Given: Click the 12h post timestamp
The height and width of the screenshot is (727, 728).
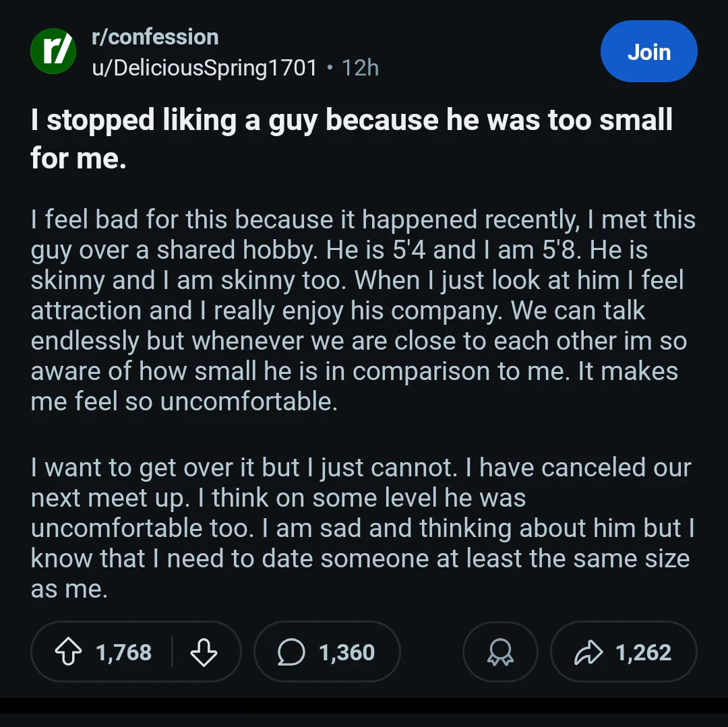Looking at the screenshot, I should tap(360, 67).
